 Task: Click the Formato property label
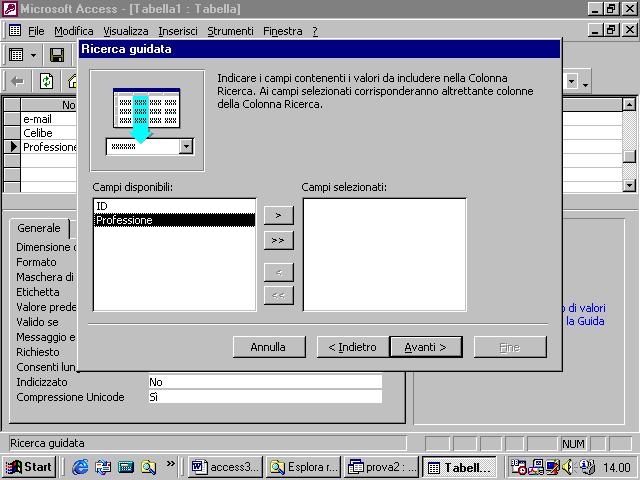(36, 262)
